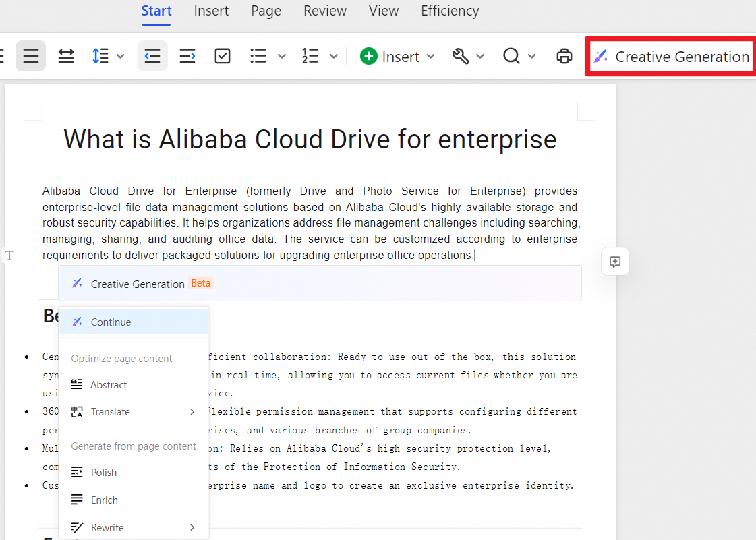Open the bulleted list style dropdown arrow

(x=282, y=57)
